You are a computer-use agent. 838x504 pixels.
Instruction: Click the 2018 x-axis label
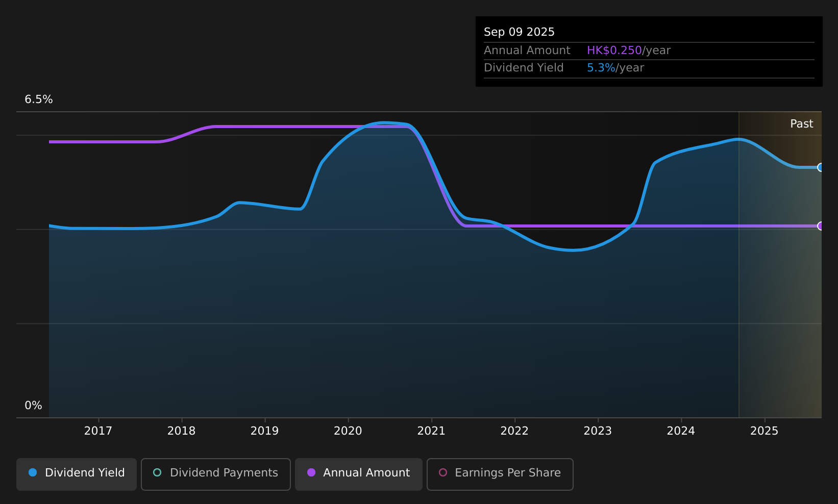click(181, 431)
